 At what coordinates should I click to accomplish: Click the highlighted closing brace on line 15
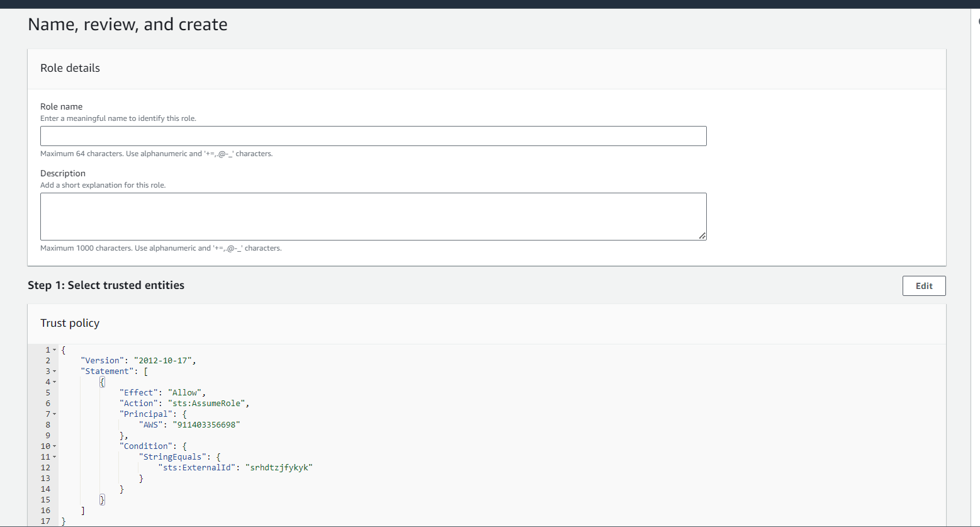pos(103,500)
